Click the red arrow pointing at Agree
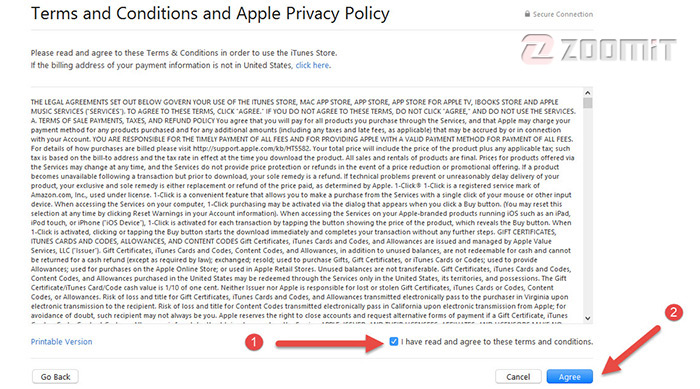 [x=631, y=349]
